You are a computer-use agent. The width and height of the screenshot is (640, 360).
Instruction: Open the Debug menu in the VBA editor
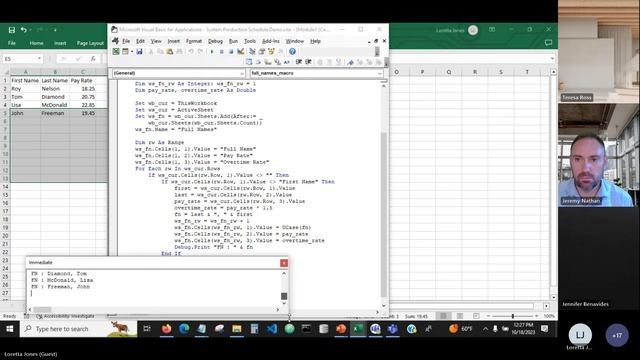point(215,41)
